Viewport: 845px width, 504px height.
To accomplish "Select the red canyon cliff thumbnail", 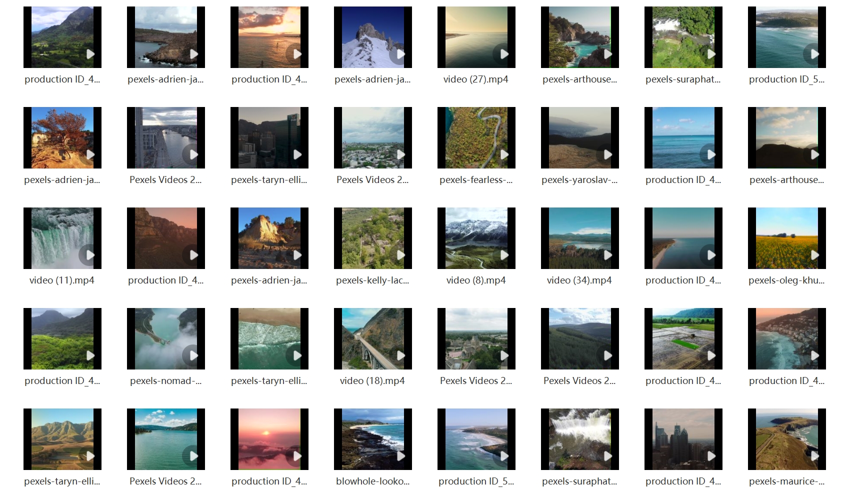I will point(166,238).
